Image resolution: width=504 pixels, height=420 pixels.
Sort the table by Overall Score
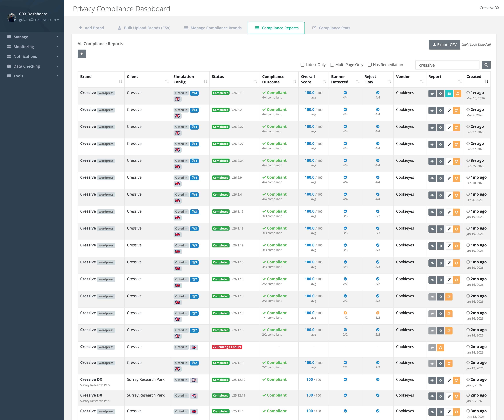[324, 81]
